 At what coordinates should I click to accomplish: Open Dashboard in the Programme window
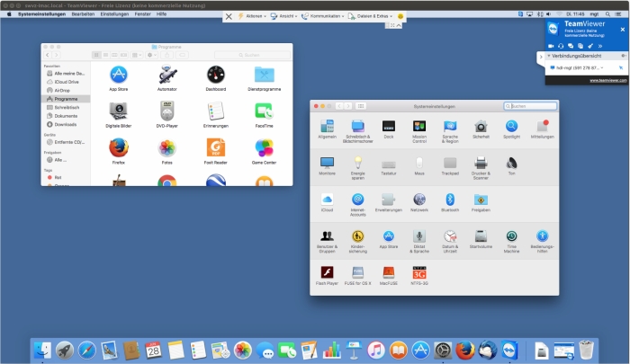(216, 78)
